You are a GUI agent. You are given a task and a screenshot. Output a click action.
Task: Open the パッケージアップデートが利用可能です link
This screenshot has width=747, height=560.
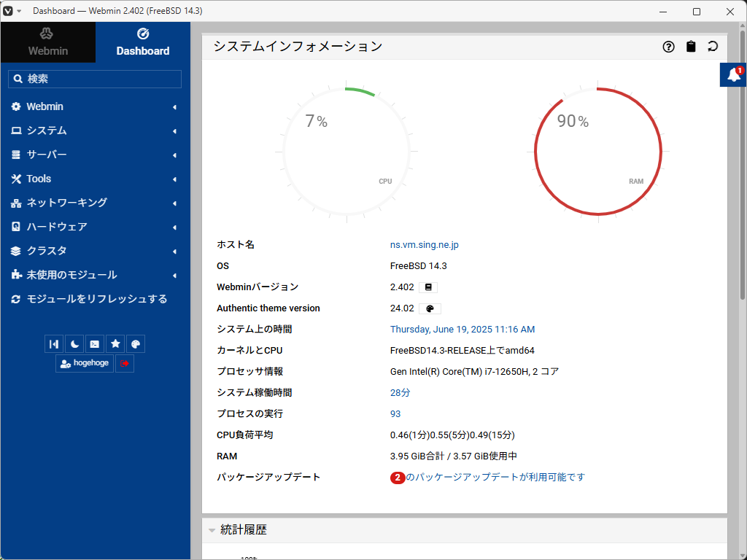coord(495,477)
